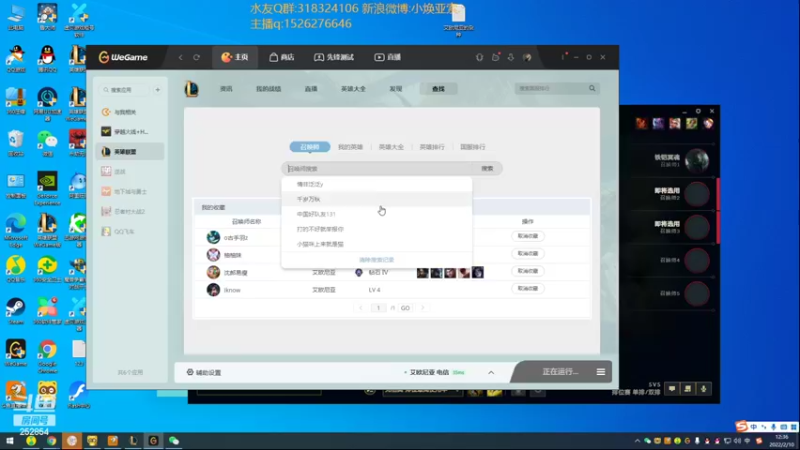Open the Steam desktop shortcut

click(16, 311)
